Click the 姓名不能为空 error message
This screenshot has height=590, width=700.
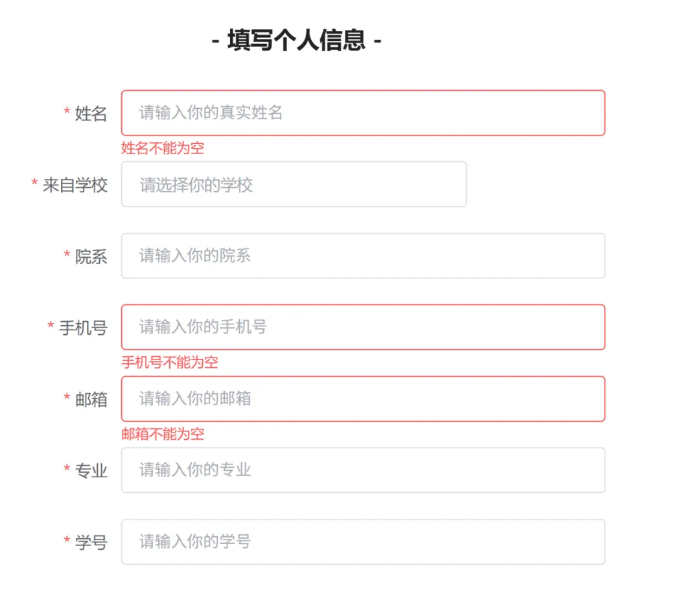(x=163, y=148)
